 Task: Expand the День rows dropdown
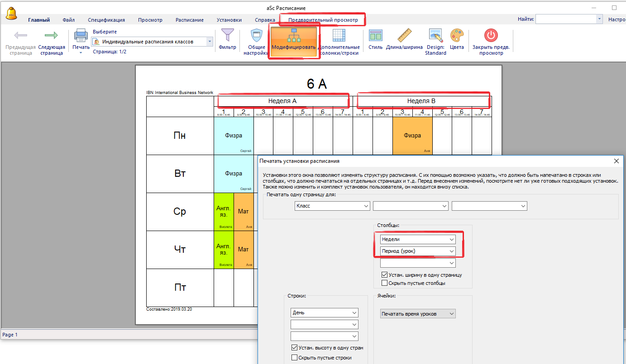pos(324,312)
